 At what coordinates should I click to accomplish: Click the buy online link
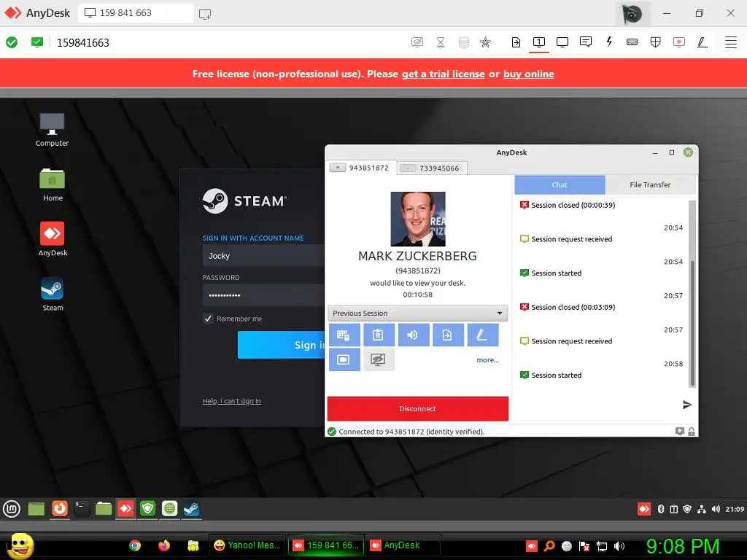coord(528,74)
